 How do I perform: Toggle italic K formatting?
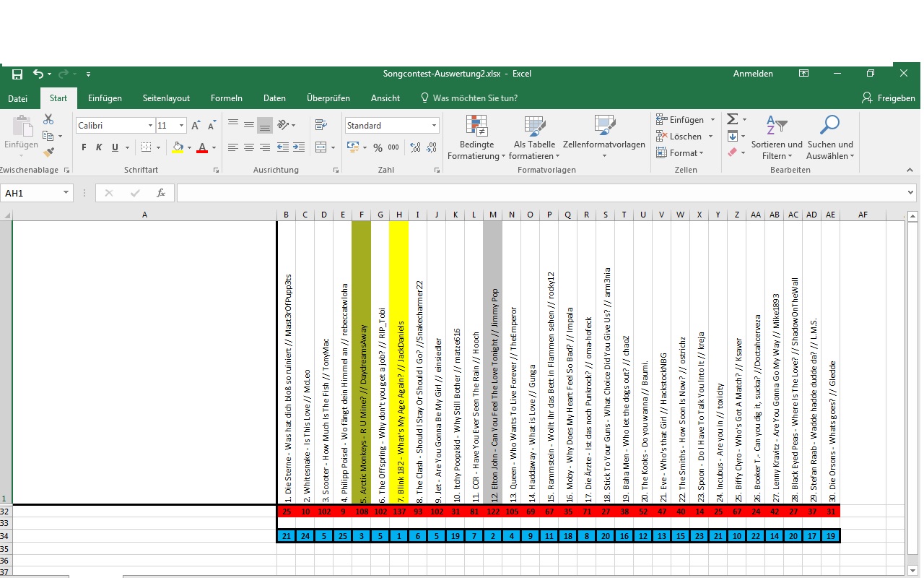pyautogui.click(x=100, y=147)
